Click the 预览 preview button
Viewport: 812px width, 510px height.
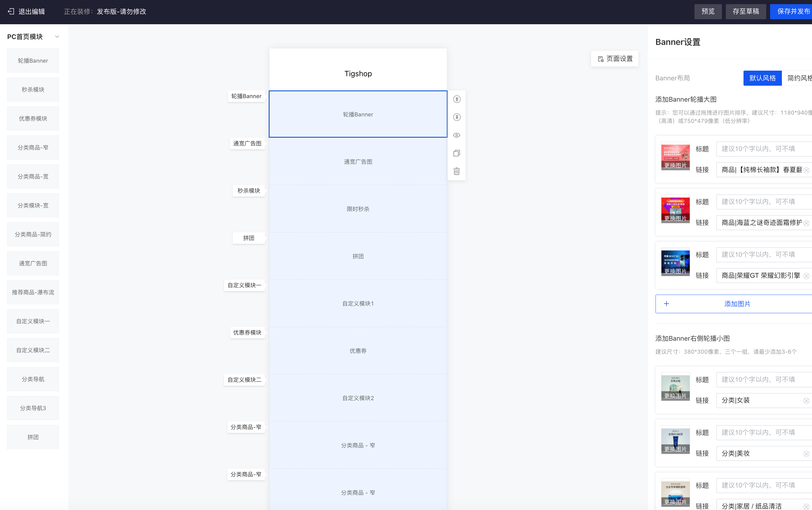tap(707, 12)
